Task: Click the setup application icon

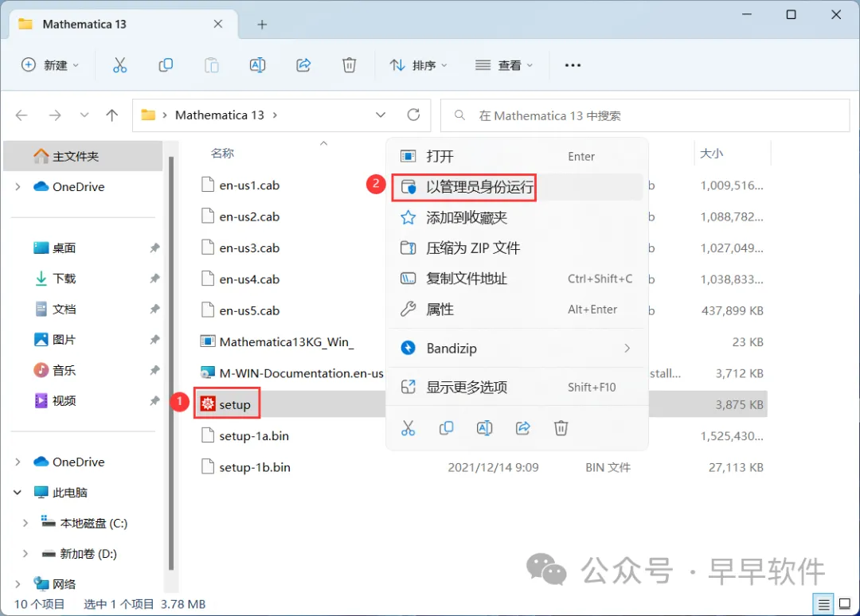Action: tap(208, 404)
